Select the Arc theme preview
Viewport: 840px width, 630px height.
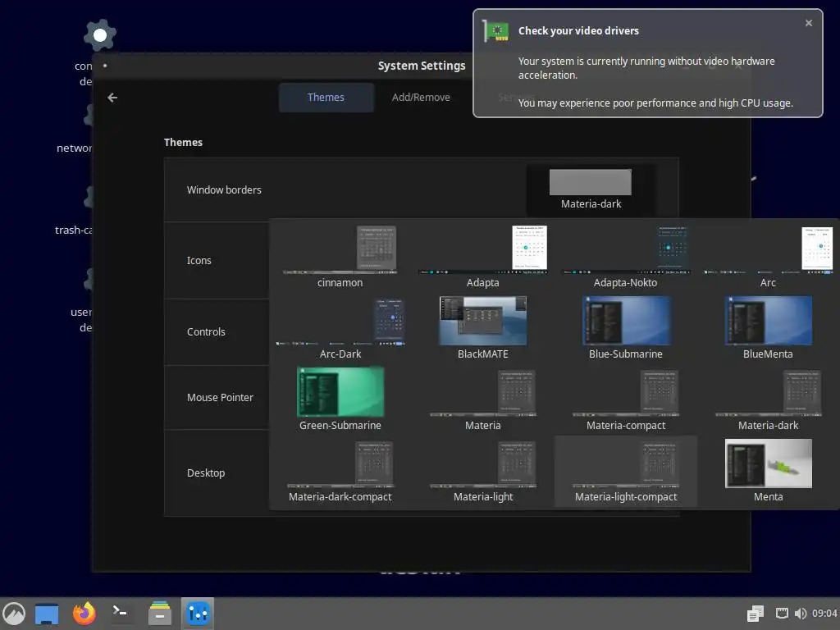[768, 257]
